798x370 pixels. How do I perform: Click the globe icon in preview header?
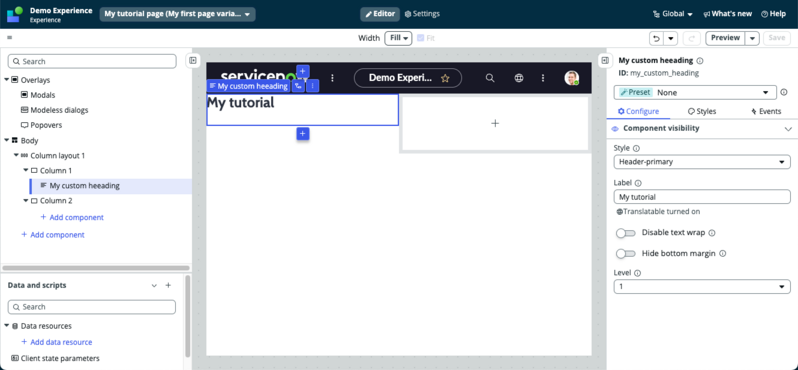click(x=519, y=78)
